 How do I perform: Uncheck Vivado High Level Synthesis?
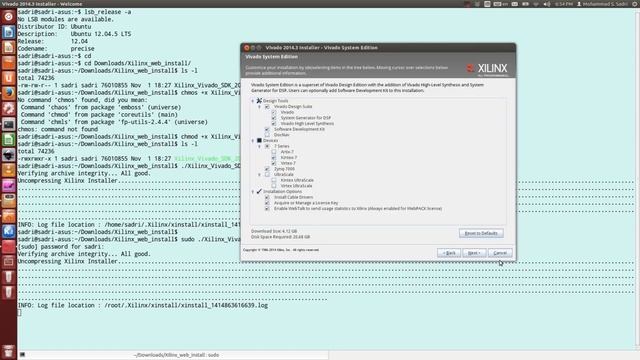[x=273, y=123]
